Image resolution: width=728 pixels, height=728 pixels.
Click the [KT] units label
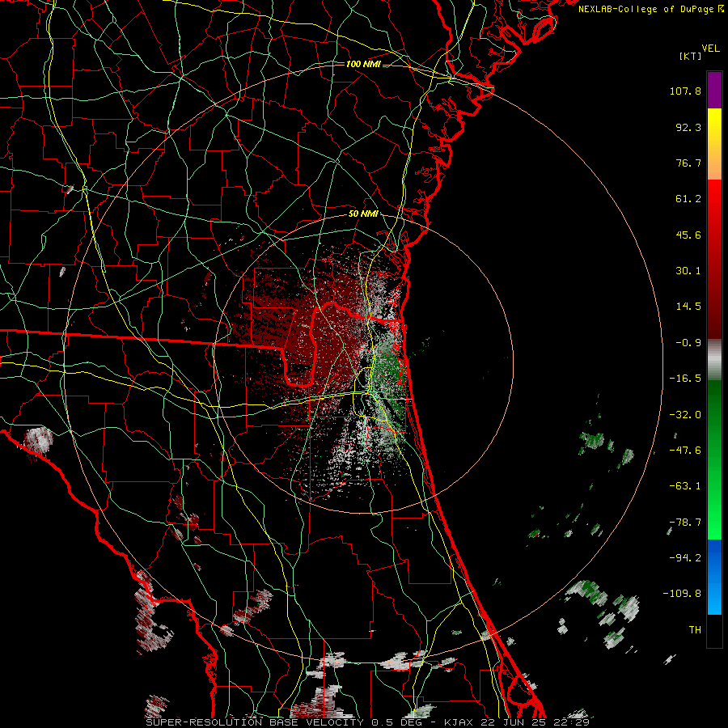(690, 56)
